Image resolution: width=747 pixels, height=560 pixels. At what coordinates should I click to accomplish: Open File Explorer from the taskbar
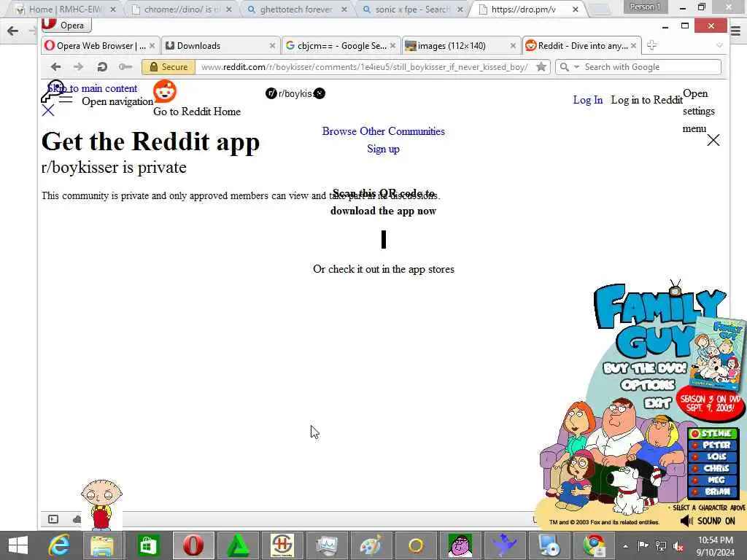(102, 545)
